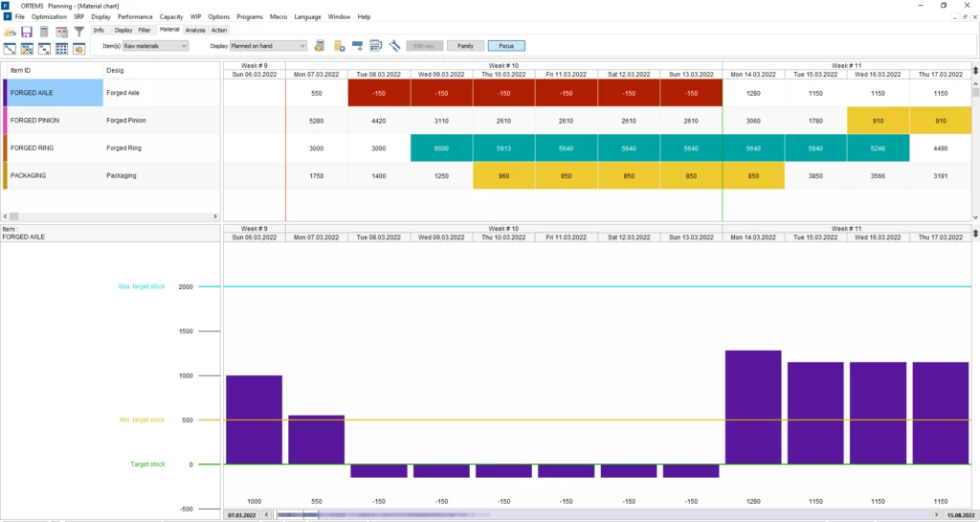This screenshot has height=522, width=980.
Task: Click the purple save disk icon
Action: click(27, 32)
